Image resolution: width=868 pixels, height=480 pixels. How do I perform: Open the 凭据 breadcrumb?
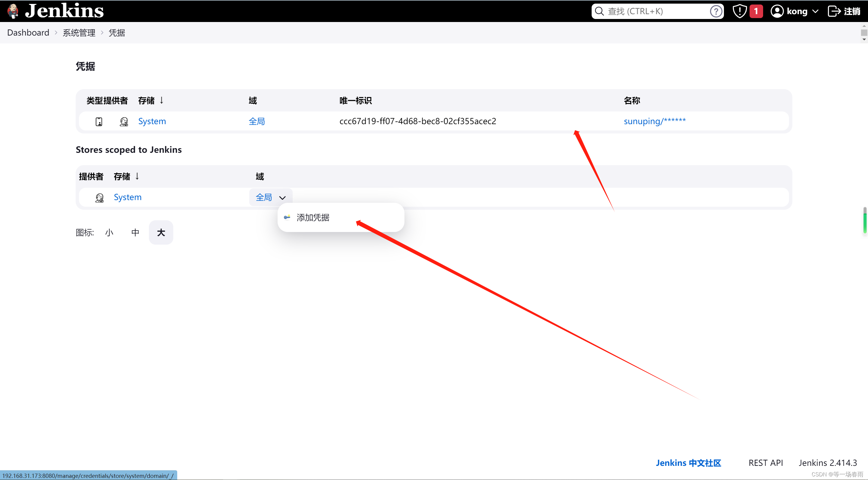(x=117, y=32)
